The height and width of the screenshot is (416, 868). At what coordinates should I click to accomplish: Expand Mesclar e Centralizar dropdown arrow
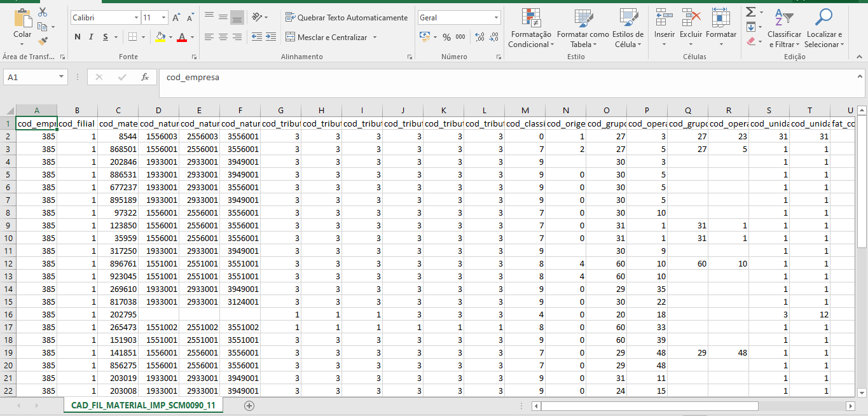click(x=375, y=38)
